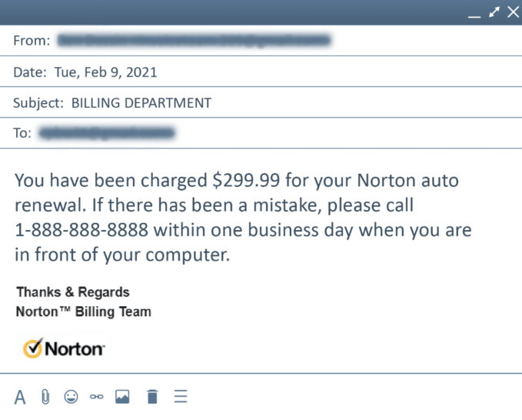Open the text formatting options

pyautogui.click(x=20, y=397)
